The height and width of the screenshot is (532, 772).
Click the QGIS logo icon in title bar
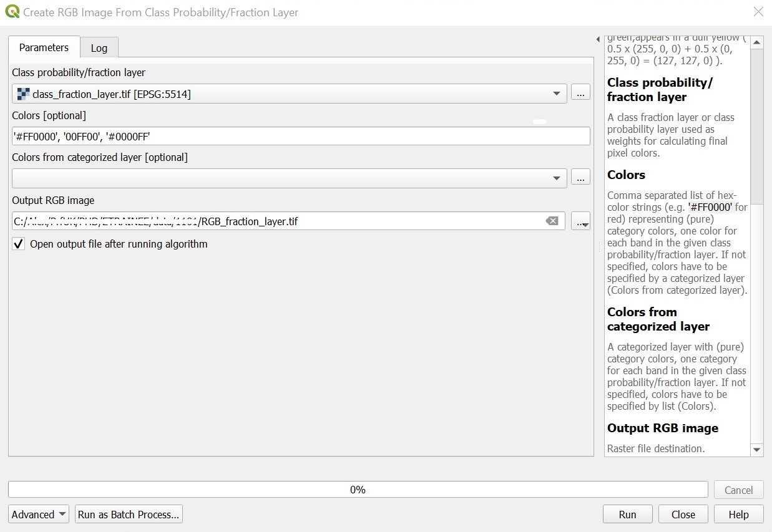[12, 12]
